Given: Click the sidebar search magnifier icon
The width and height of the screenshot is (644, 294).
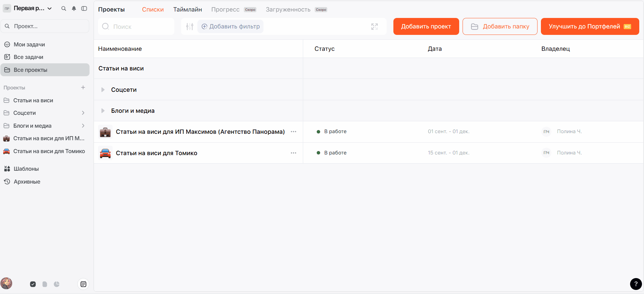Looking at the screenshot, I should pyautogui.click(x=63, y=8).
